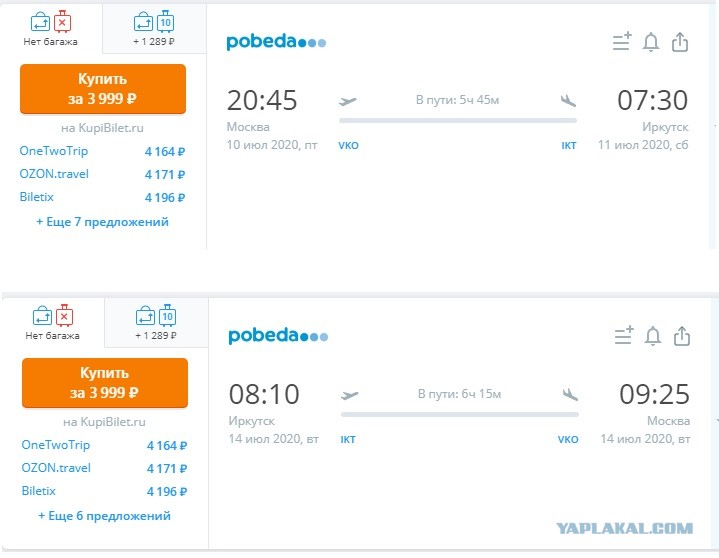Buy the bottom ticket for 3 999 ₽
The image size is (719, 558).
(105, 383)
